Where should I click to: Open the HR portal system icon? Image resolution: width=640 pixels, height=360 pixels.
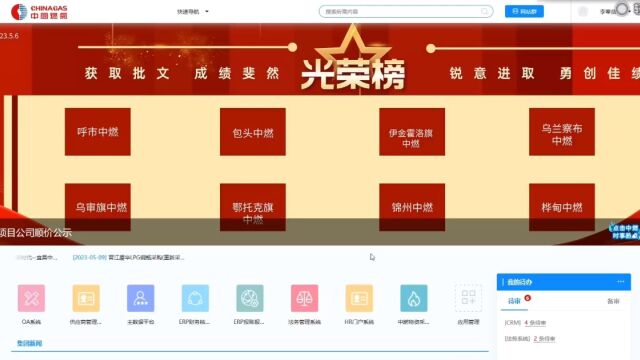click(x=359, y=298)
